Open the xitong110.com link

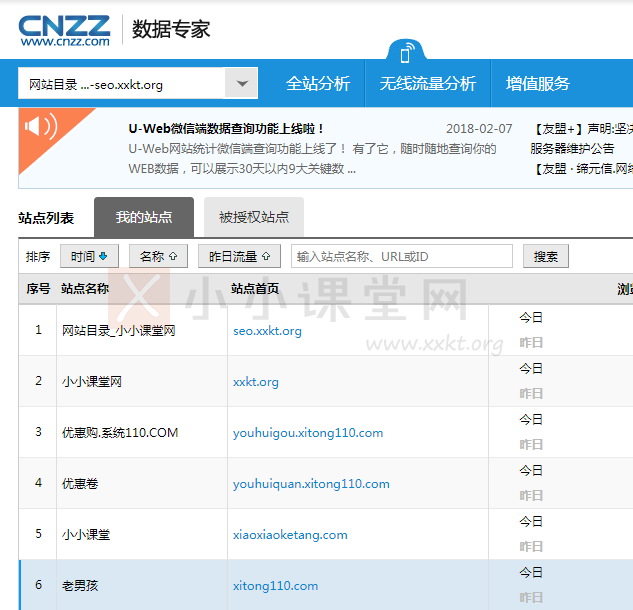[275, 585]
